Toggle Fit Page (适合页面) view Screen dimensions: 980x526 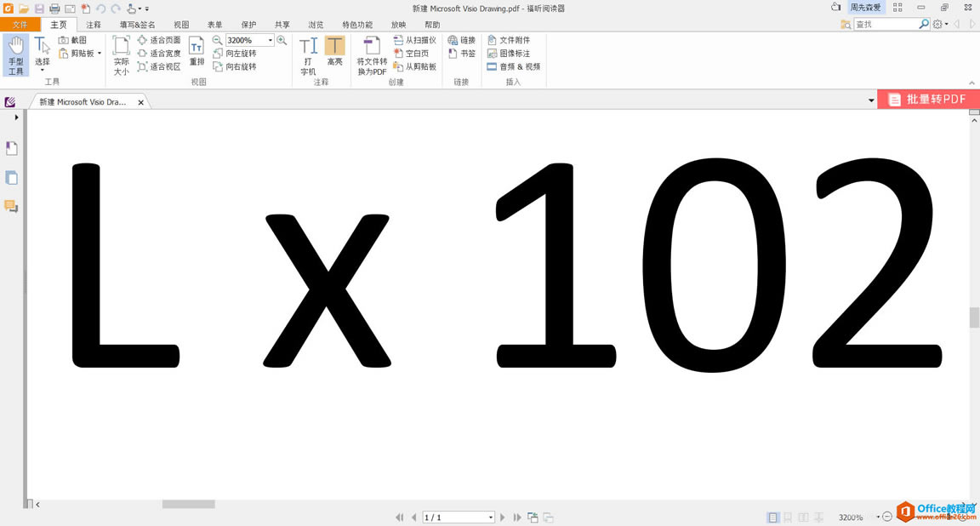click(x=159, y=40)
